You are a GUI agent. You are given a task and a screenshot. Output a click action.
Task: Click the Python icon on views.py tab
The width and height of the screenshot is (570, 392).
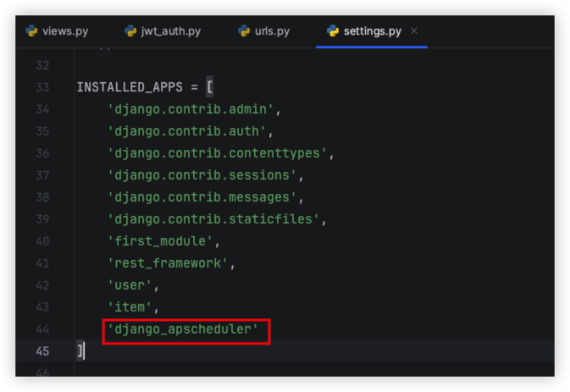[x=32, y=31]
